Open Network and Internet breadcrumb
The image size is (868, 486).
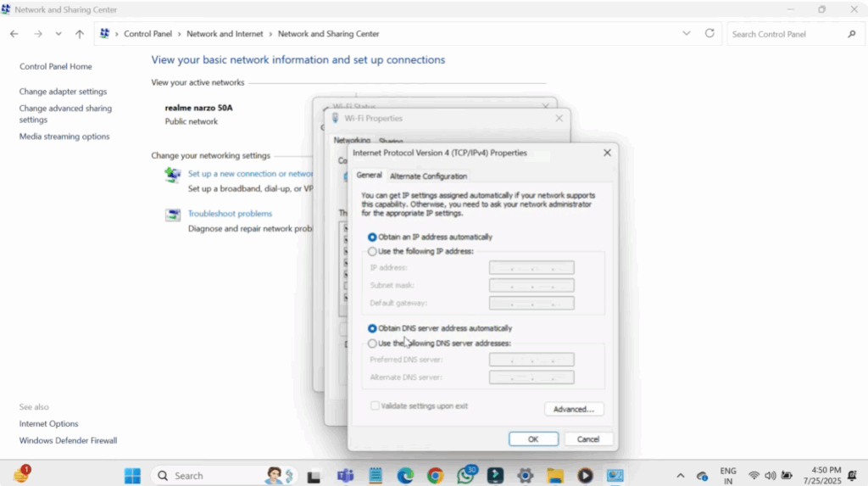(x=225, y=34)
